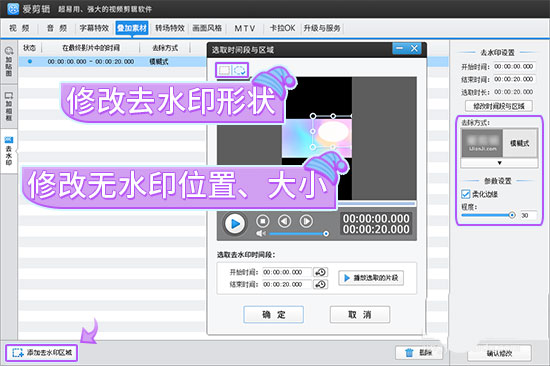Viewport: 550px width, 366px height.
Task: Click the 去除方式 column header
Action: 165,48
